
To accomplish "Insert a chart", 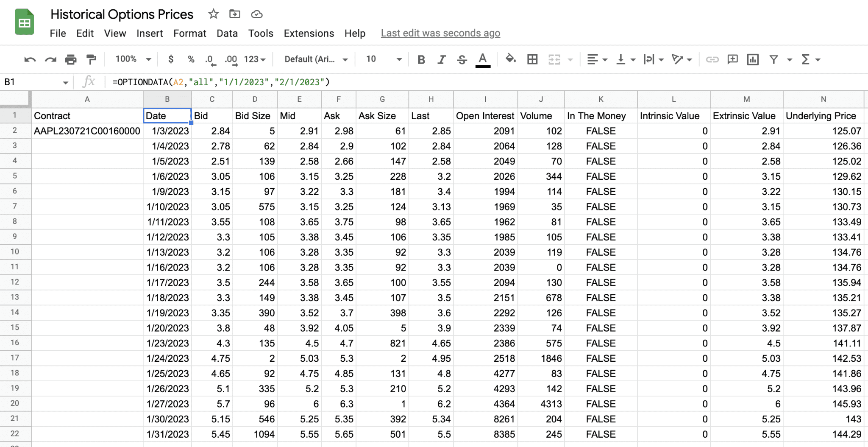I will (x=752, y=59).
